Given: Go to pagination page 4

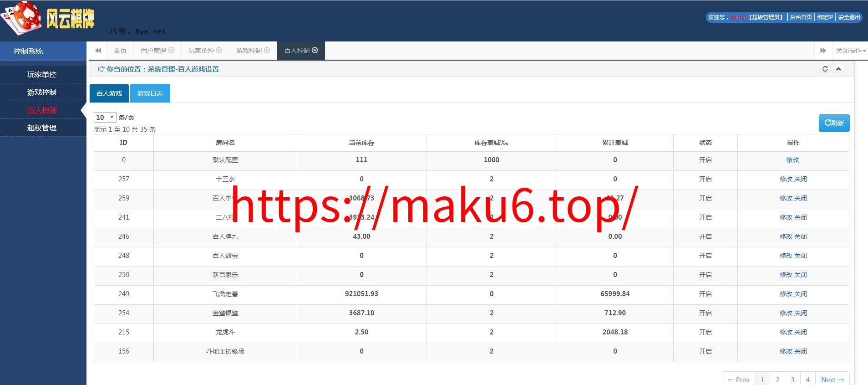Looking at the screenshot, I should [808, 380].
